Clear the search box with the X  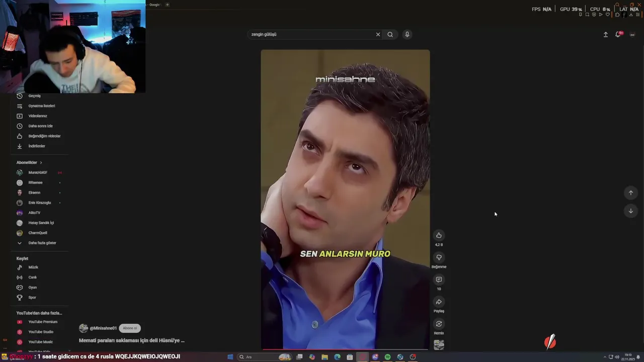[x=378, y=34]
